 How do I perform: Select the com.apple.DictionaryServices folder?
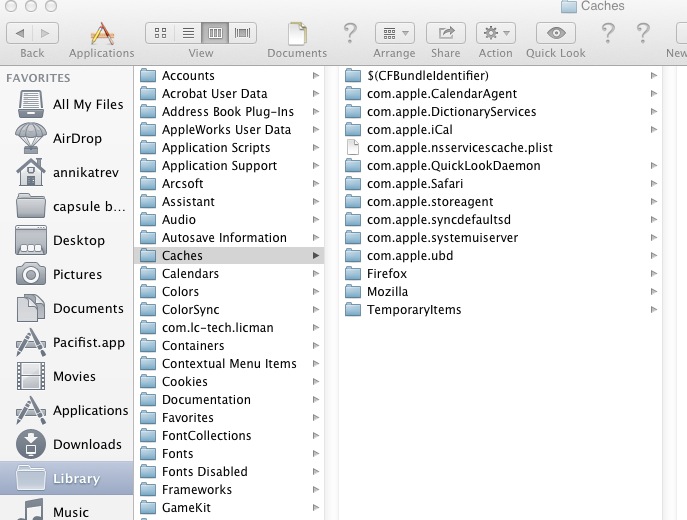tap(500, 112)
